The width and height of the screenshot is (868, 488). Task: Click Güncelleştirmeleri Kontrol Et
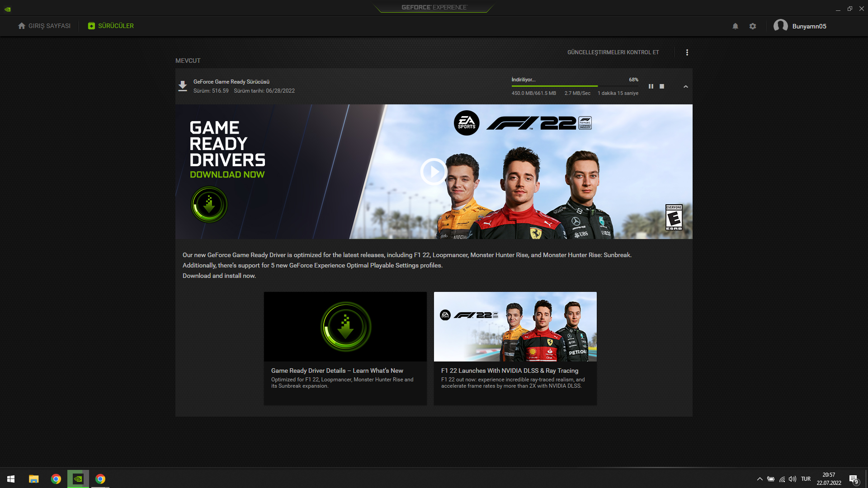click(613, 52)
